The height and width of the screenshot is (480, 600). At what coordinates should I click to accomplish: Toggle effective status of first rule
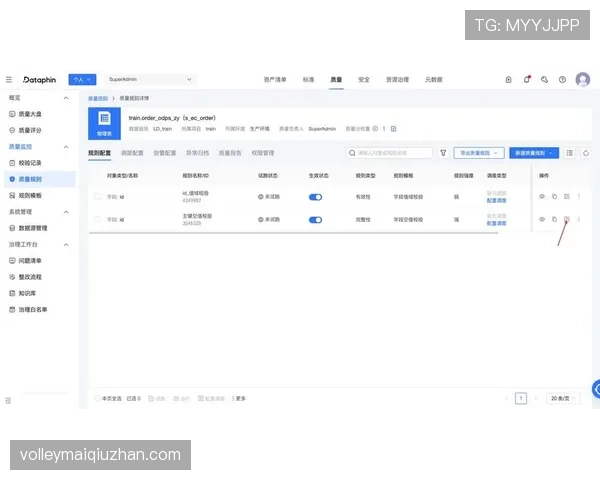(x=315, y=197)
